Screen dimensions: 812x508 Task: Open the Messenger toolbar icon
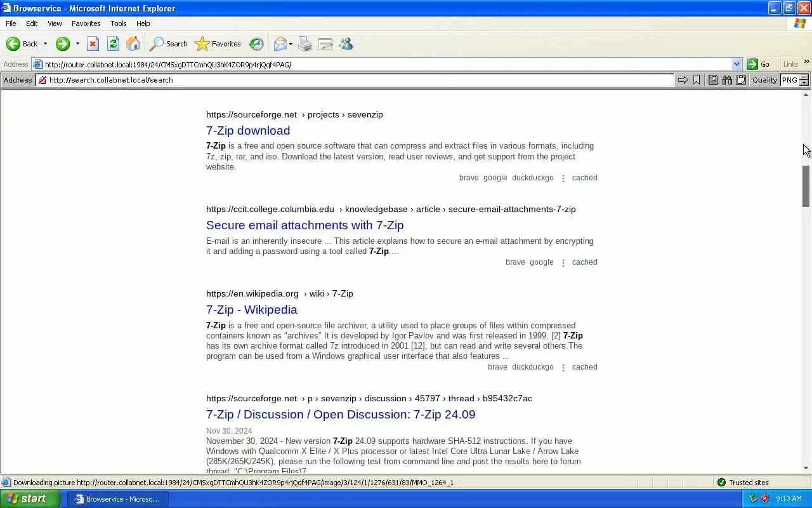(346, 44)
